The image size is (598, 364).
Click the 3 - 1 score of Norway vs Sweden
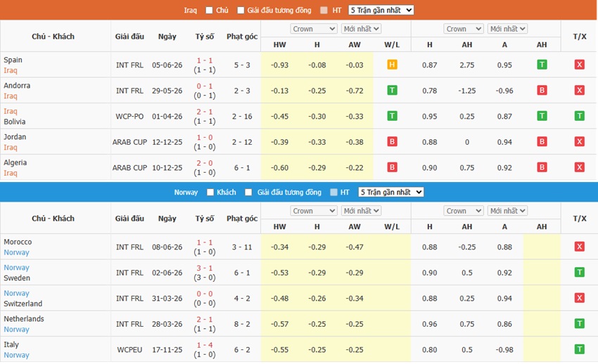(205, 268)
